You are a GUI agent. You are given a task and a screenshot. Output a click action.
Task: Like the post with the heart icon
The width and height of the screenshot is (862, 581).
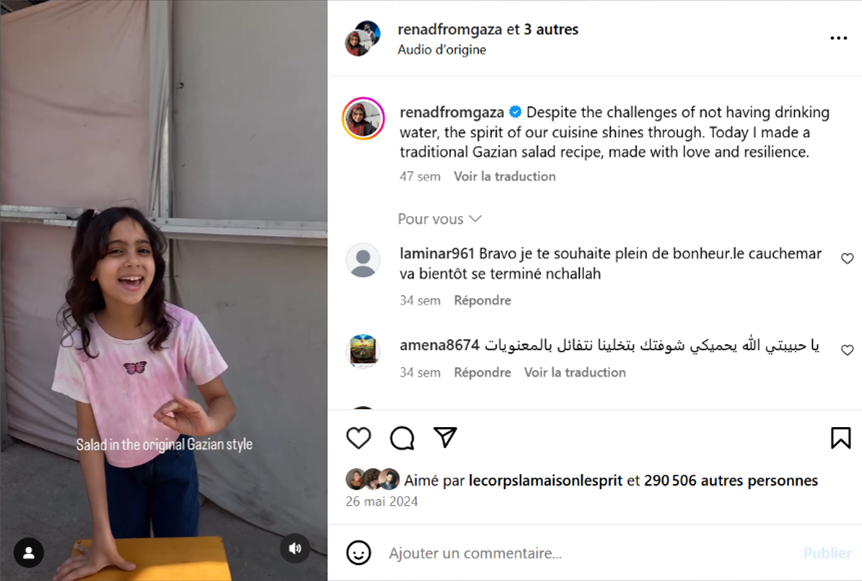tap(358, 438)
